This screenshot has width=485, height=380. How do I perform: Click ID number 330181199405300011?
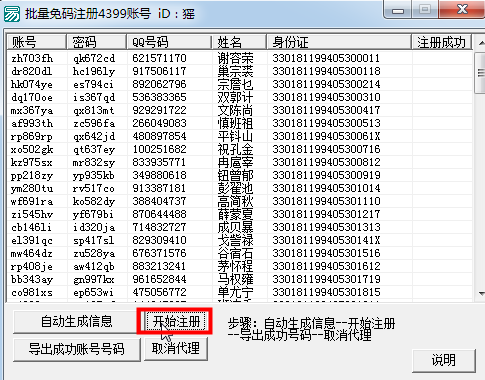tap(326, 58)
